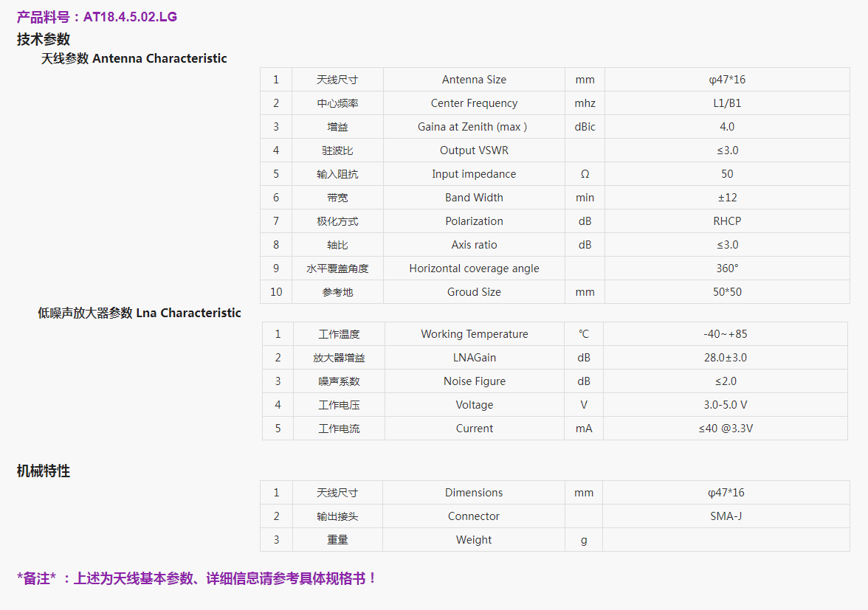The width and height of the screenshot is (868, 610).
Task: Click the product number AT18.4.5.02.LG heading
Action: (97, 16)
